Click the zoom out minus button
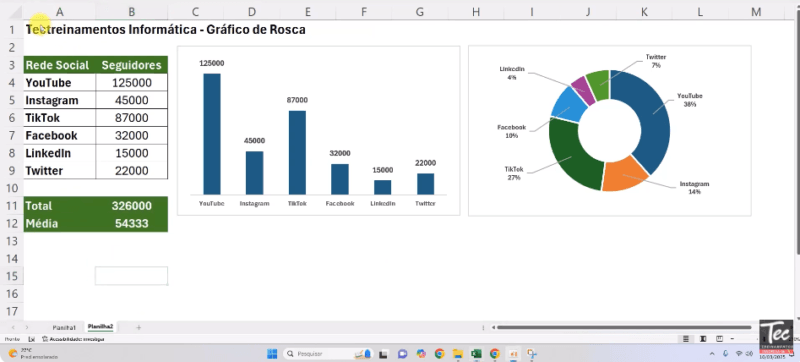This screenshot has height=362, width=800. (732, 339)
